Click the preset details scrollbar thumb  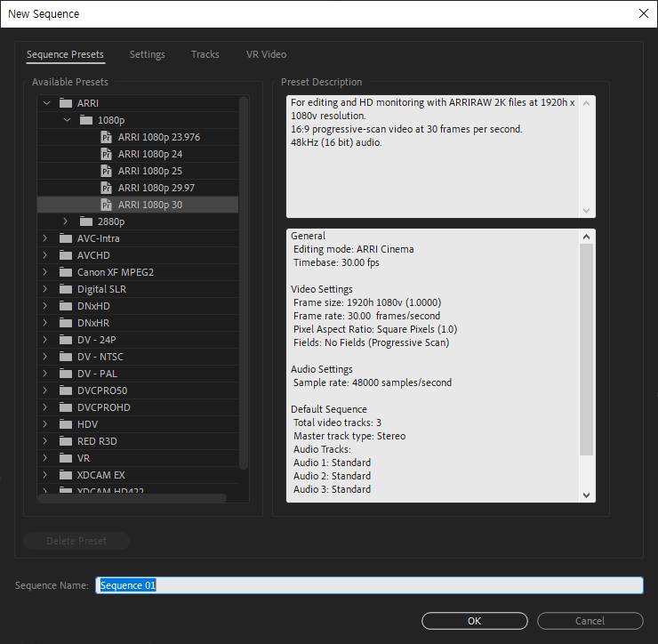(586, 350)
